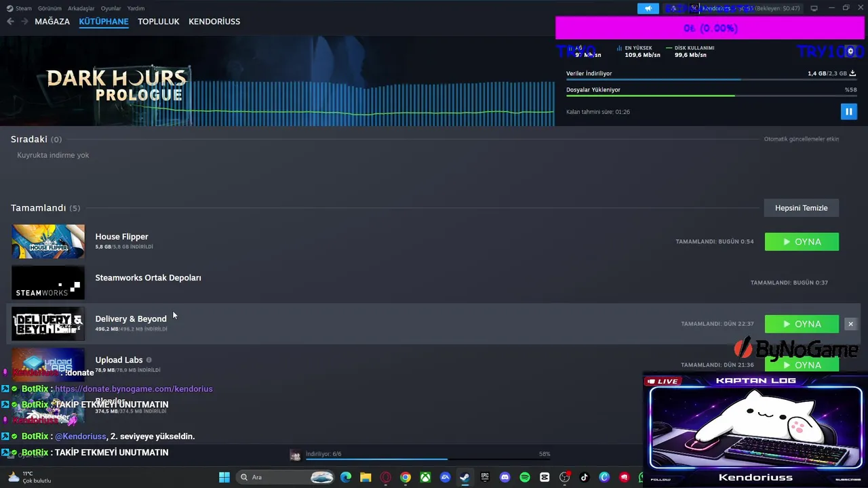Open Spotify from the taskbar
The height and width of the screenshot is (488, 868).
pyautogui.click(x=525, y=477)
